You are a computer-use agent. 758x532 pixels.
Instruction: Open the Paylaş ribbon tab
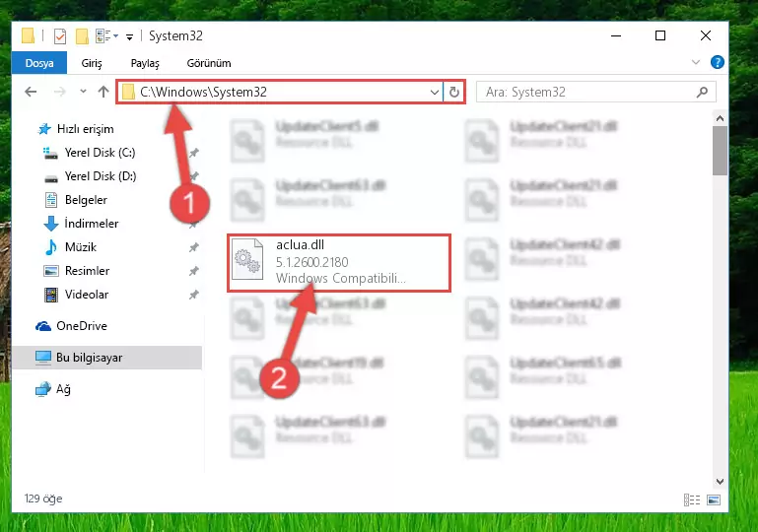click(x=145, y=63)
